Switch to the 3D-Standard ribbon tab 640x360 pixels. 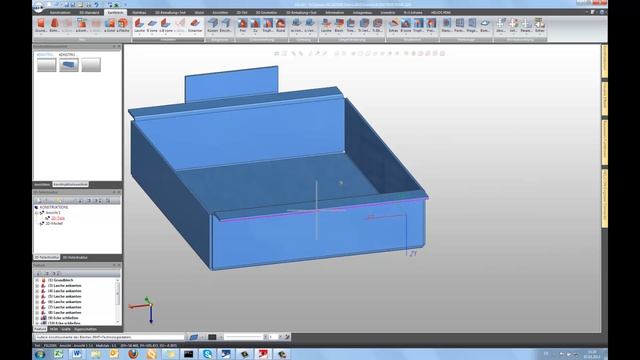pyautogui.click(x=89, y=13)
